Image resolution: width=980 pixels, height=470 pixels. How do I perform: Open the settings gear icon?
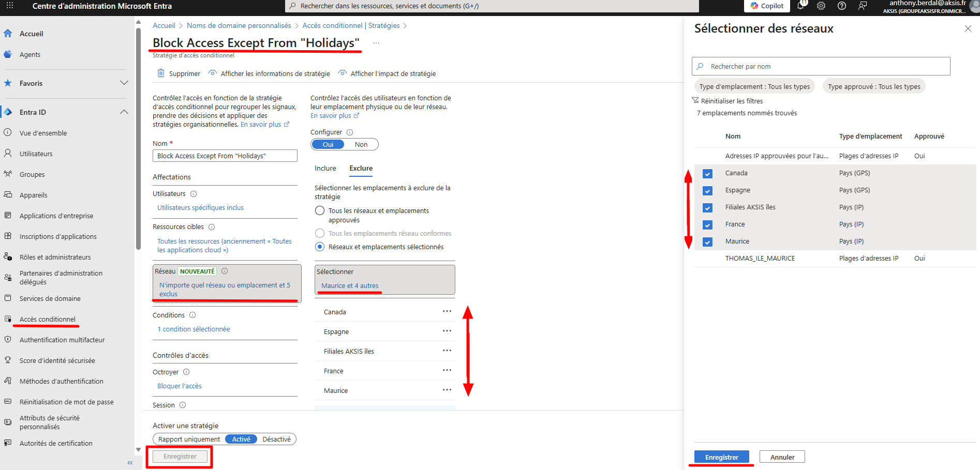click(x=821, y=6)
